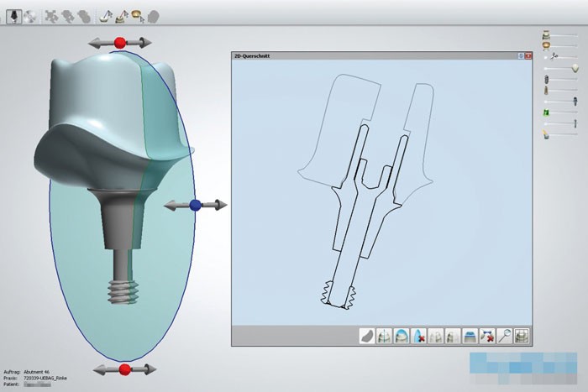The image size is (588, 392).
Task: Click the slider with scissors icon
Action: (560, 57)
